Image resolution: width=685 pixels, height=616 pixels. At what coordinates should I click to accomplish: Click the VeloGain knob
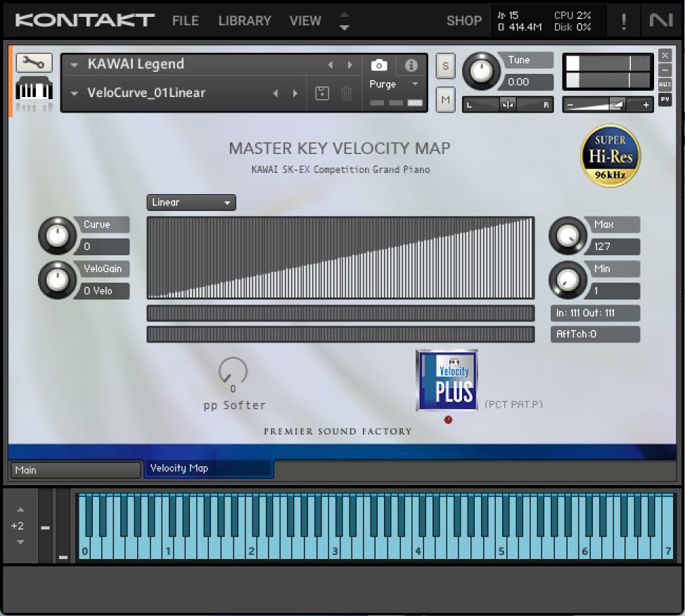tap(57, 280)
